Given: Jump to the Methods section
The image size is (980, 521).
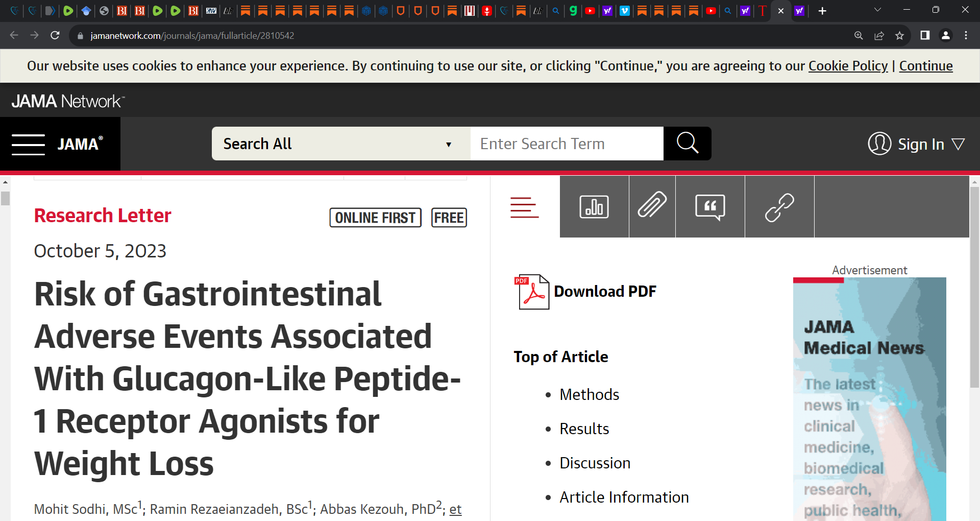Looking at the screenshot, I should coord(590,394).
